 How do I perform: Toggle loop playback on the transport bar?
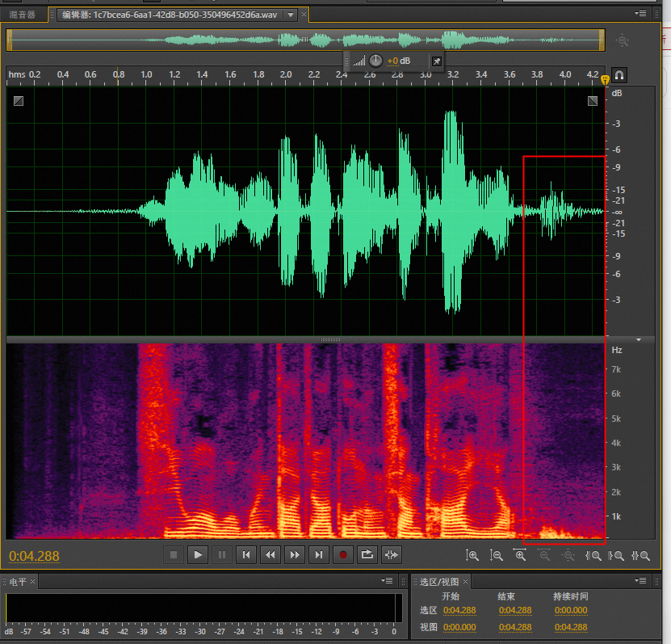point(367,554)
